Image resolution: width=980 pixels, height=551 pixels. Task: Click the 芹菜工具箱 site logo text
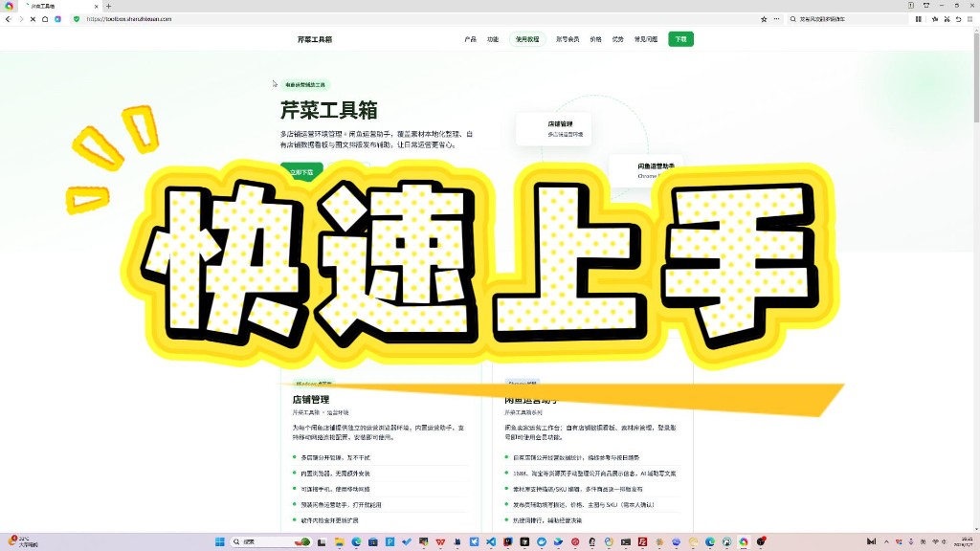(315, 39)
